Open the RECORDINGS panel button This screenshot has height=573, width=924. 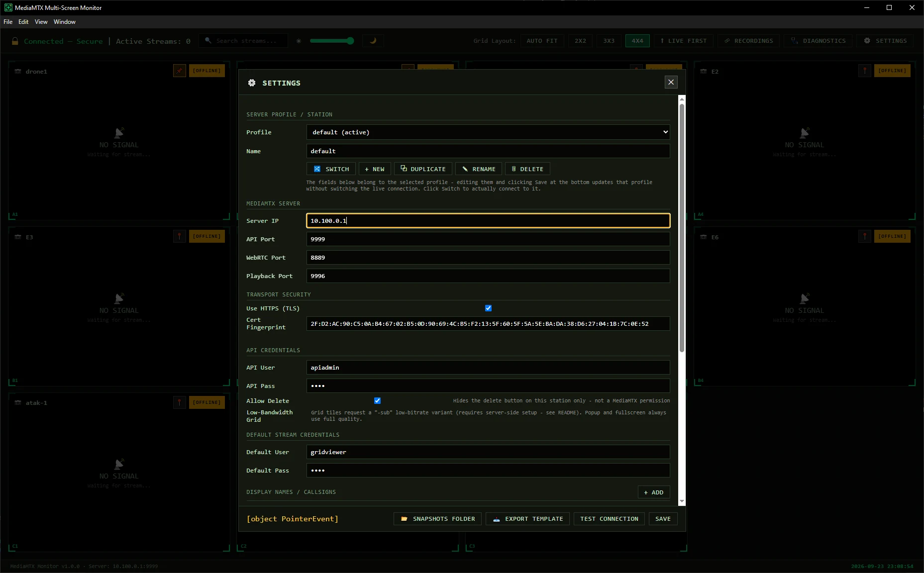749,41
